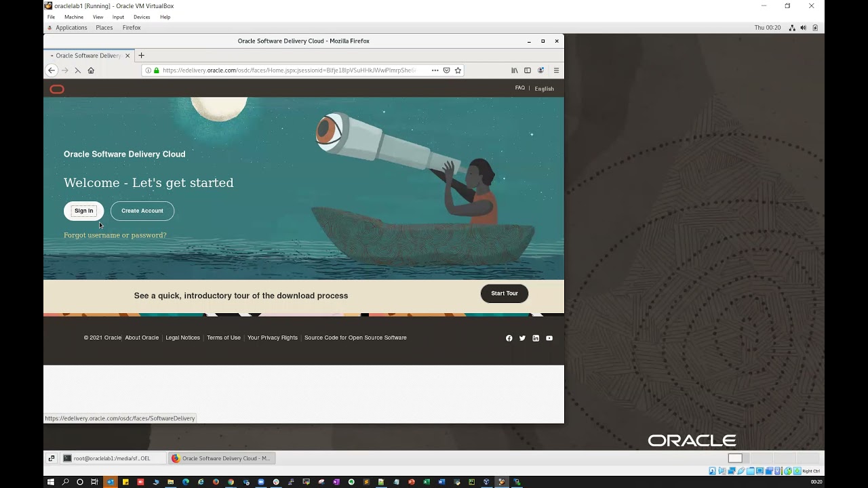This screenshot has width=868, height=488.
Task: Select the Oracle Software Delivery browser tab
Action: coord(88,56)
